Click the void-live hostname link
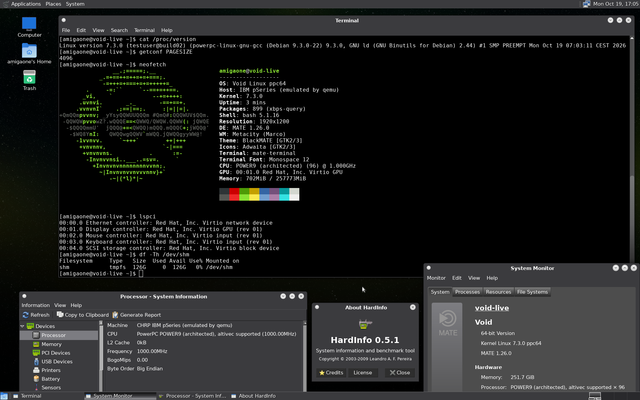640x400 pixels. tap(492, 308)
